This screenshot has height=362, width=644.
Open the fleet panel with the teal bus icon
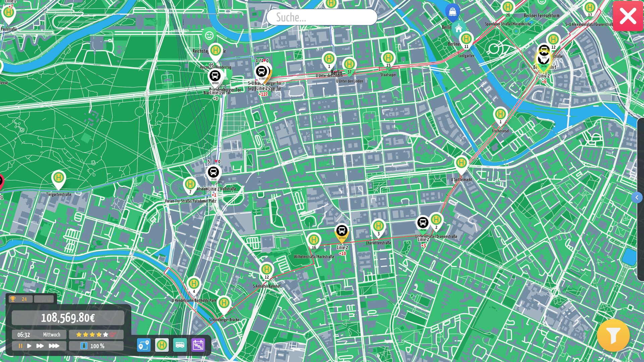180,345
